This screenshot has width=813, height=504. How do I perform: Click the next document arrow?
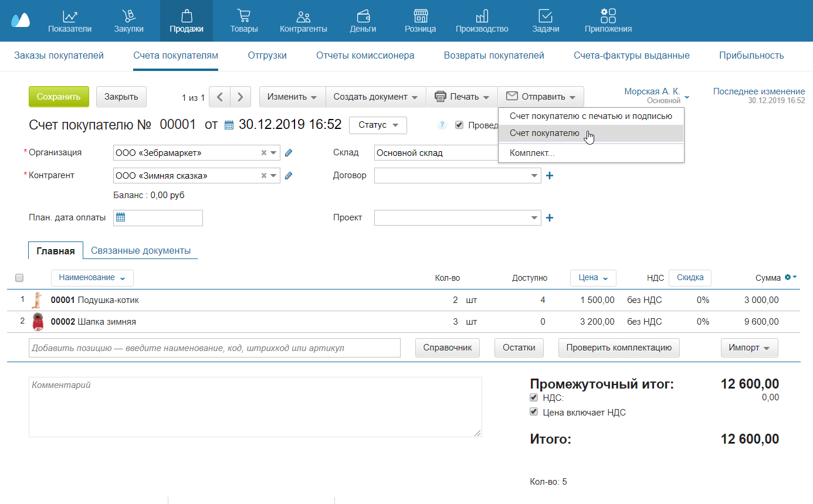coord(240,97)
